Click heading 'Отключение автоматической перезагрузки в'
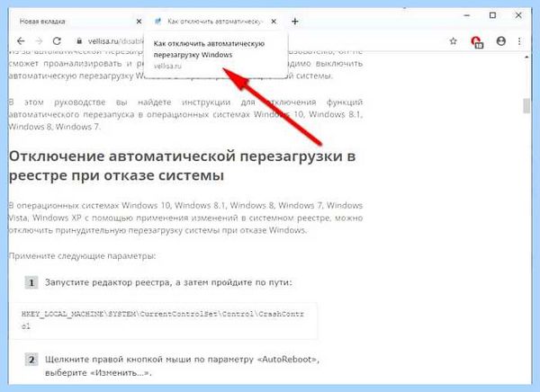 (182, 156)
